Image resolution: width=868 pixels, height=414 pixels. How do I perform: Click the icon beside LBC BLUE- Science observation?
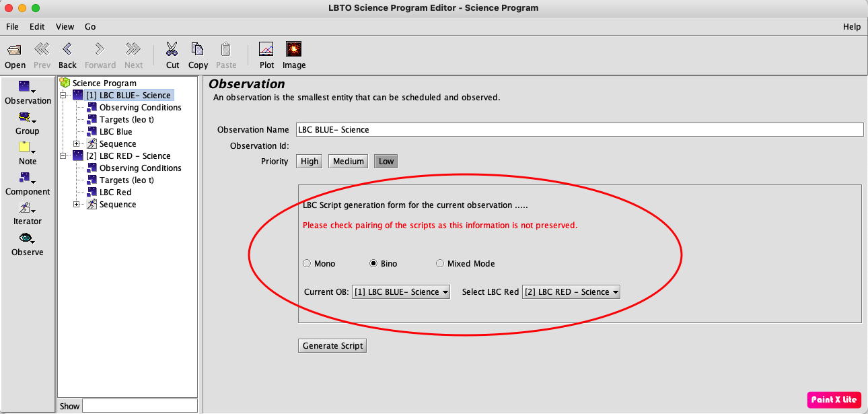coord(78,95)
